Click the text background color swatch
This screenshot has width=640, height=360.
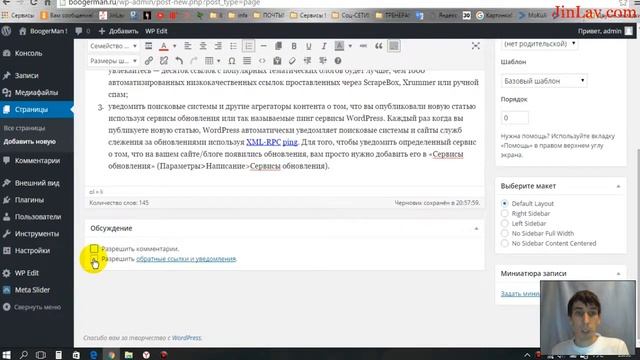339,46
